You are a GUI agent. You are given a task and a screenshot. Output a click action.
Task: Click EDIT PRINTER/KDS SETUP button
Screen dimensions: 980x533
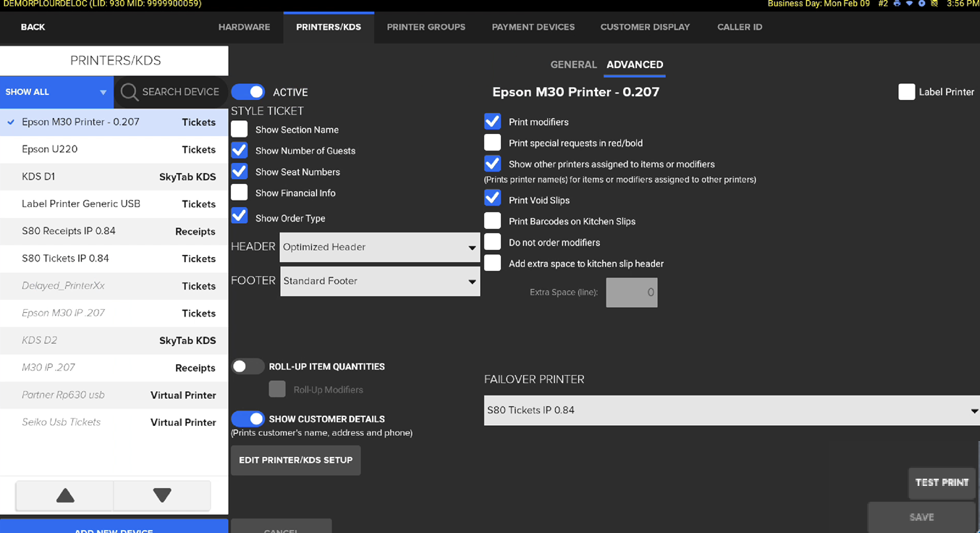tap(295, 461)
